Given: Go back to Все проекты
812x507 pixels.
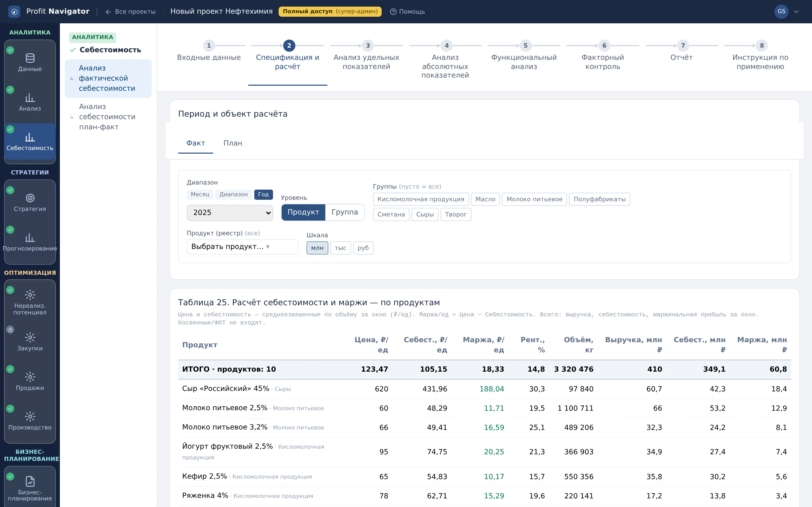Looking at the screenshot, I should pyautogui.click(x=130, y=12).
